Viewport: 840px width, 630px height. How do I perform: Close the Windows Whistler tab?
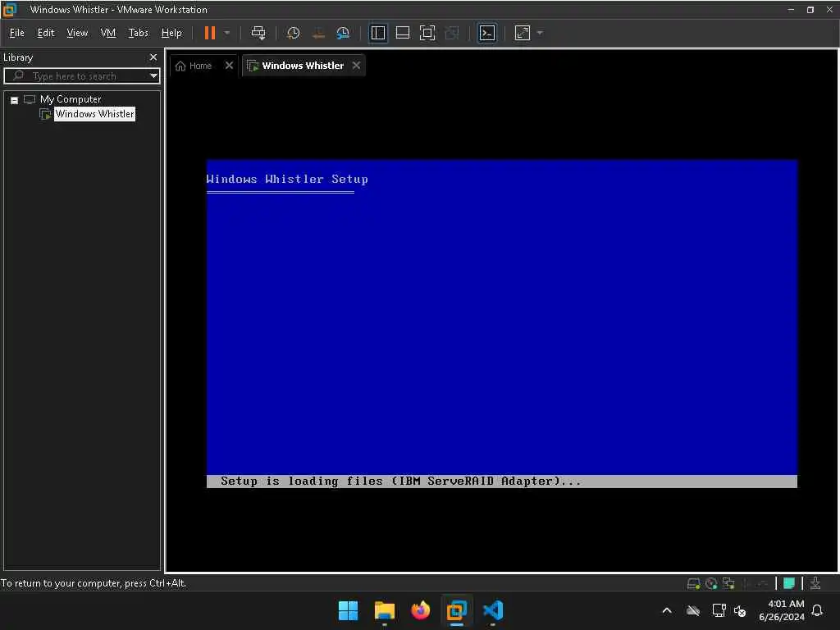[356, 66]
